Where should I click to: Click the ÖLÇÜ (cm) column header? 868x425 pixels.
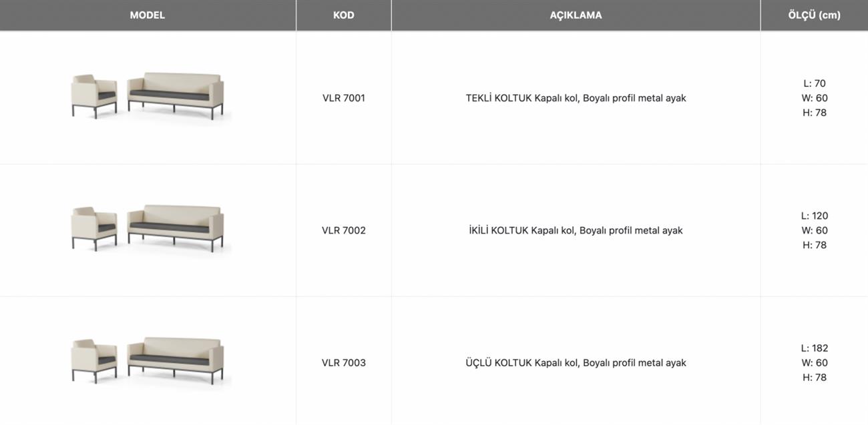[814, 15]
